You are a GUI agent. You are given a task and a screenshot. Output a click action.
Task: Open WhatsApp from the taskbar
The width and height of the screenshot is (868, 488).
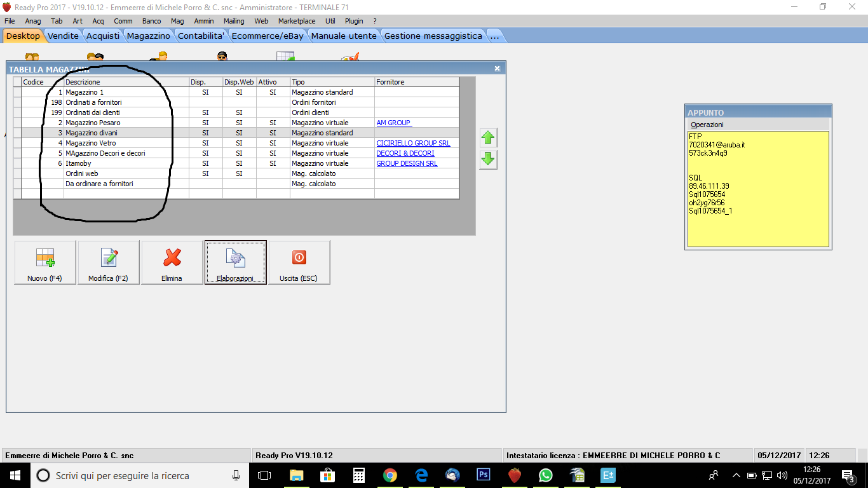coord(546,475)
